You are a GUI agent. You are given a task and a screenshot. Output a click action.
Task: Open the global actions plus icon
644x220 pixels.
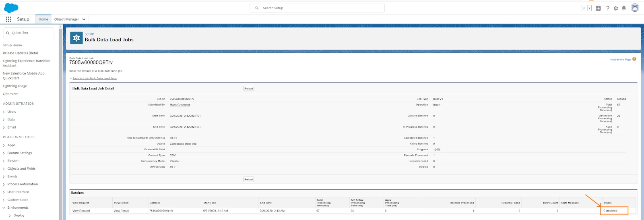tap(598, 8)
